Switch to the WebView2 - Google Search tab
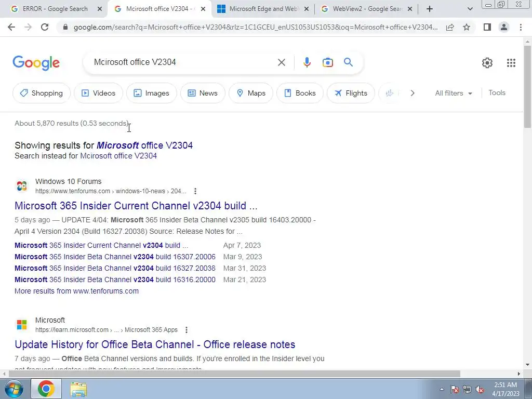This screenshot has width=532, height=399. click(366, 9)
